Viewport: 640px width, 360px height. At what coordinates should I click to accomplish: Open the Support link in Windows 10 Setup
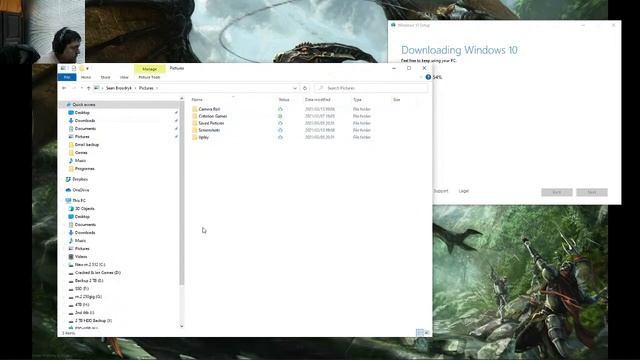(440, 191)
